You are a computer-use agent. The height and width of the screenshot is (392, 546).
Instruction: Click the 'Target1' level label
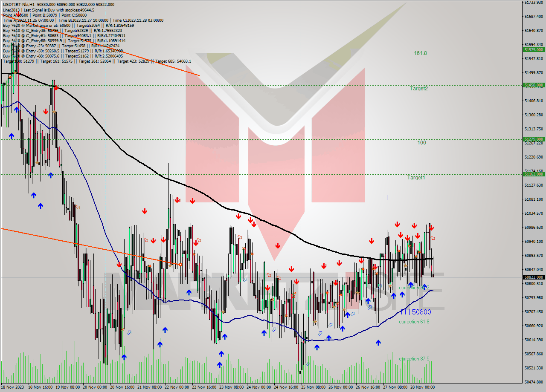[x=416, y=177]
